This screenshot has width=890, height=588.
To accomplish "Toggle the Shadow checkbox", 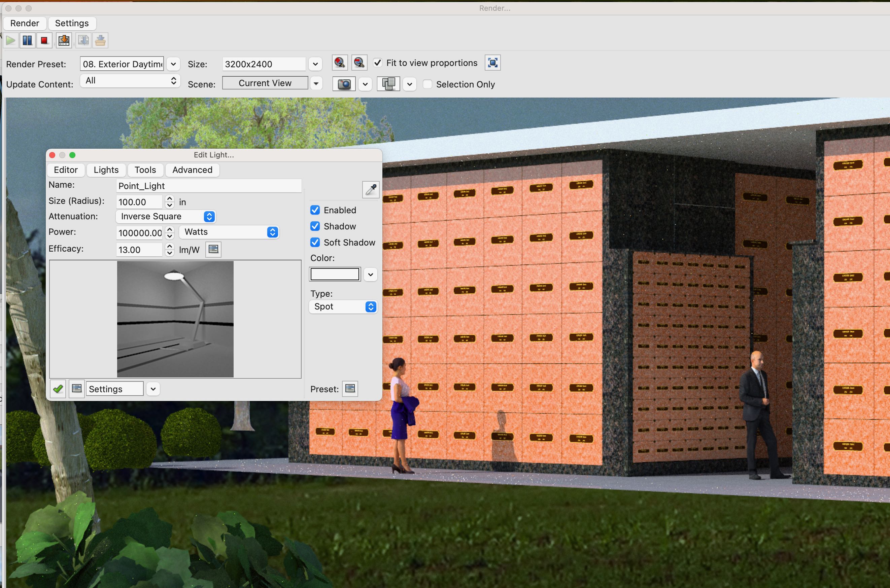I will [x=315, y=226].
